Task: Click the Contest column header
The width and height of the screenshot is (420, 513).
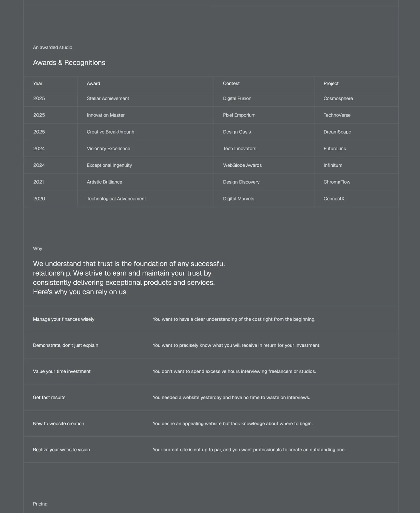Action: pos(231,84)
